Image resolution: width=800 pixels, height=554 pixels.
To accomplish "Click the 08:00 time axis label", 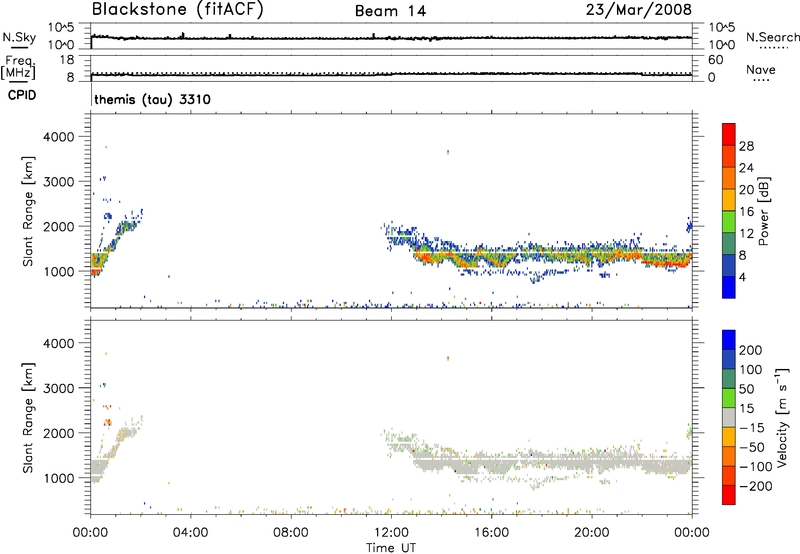I will (x=291, y=533).
